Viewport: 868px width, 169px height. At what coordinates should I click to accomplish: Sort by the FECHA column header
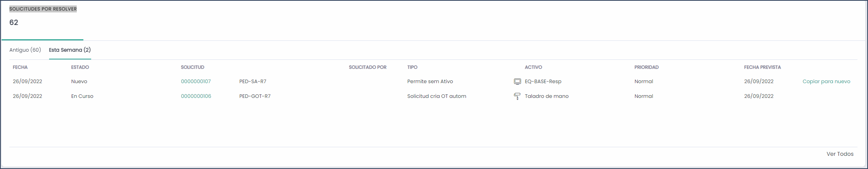point(20,67)
